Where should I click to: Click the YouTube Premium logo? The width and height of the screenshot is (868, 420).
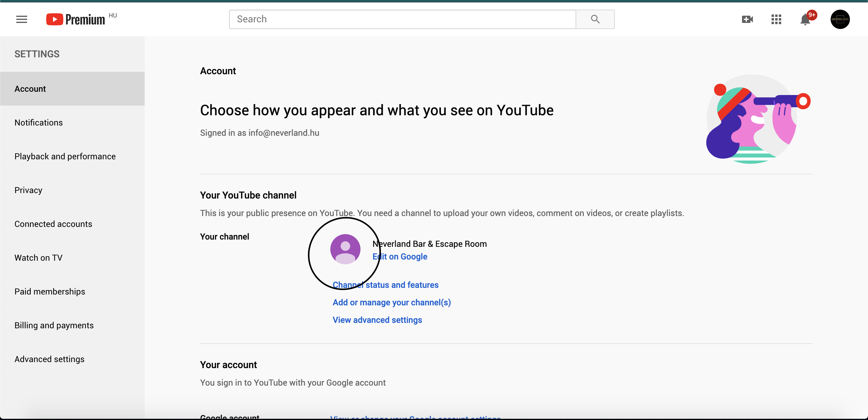76,19
